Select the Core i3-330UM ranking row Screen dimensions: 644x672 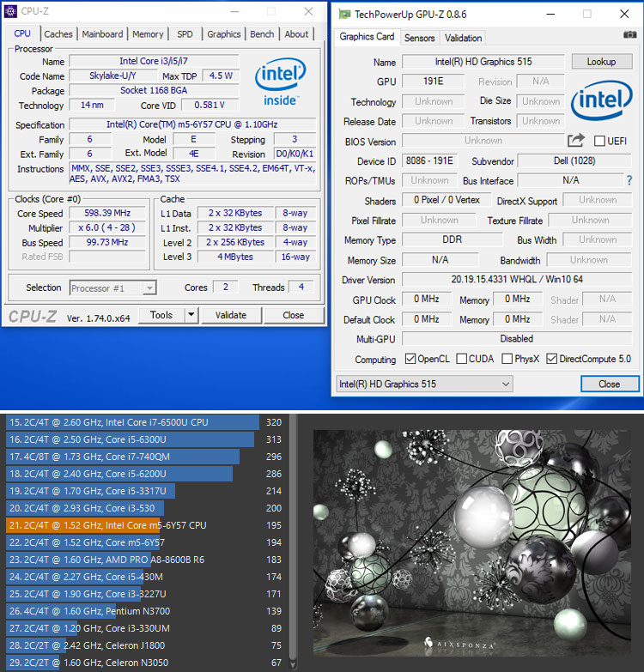click(x=144, y=628)
